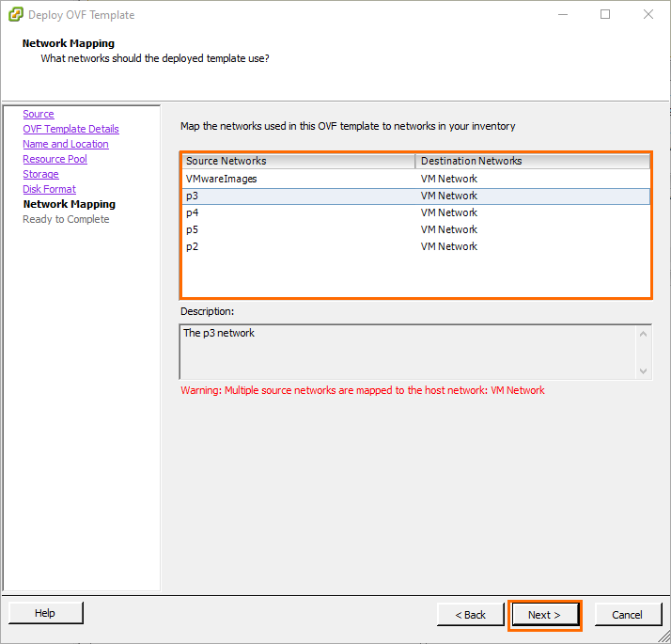Viewport: 671px width, 644px height.
Task: Click the Destination Networks column header
Action: coord(532,161)
